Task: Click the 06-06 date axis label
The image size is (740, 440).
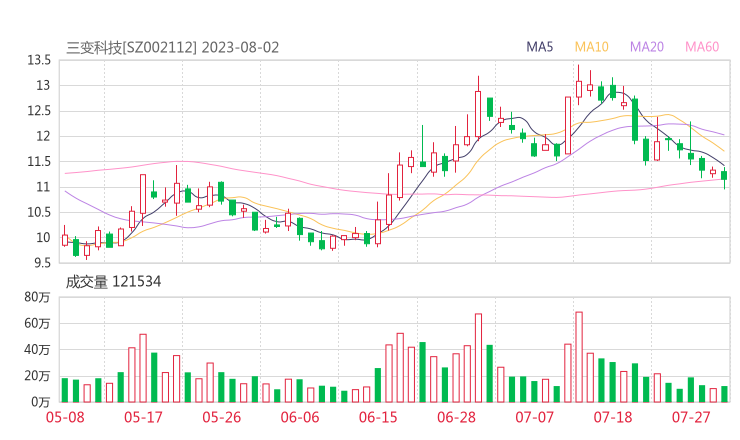Action: coord(300,417)
